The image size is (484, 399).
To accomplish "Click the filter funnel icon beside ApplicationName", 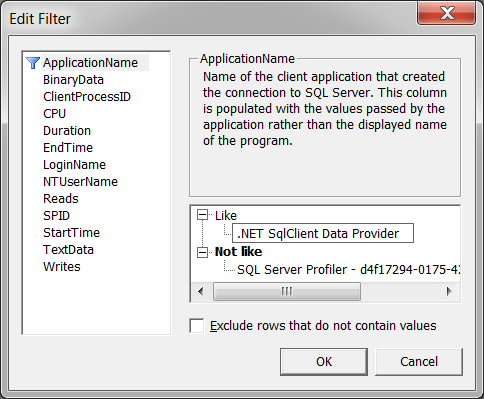I will [33, 63].
